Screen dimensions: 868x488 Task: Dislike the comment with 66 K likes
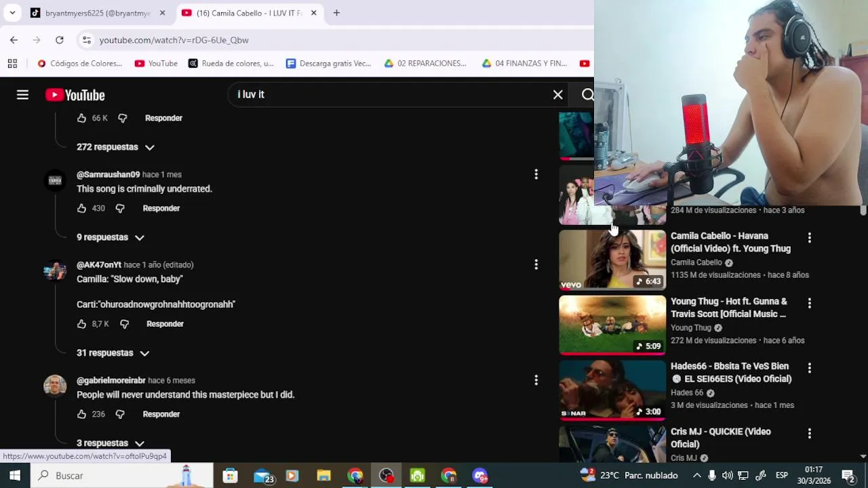tap(123, 118)
